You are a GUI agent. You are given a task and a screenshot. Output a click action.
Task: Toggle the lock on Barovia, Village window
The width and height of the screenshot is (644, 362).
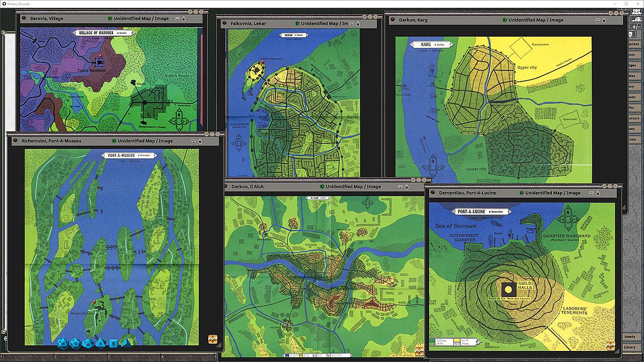(x=183, y=19)
